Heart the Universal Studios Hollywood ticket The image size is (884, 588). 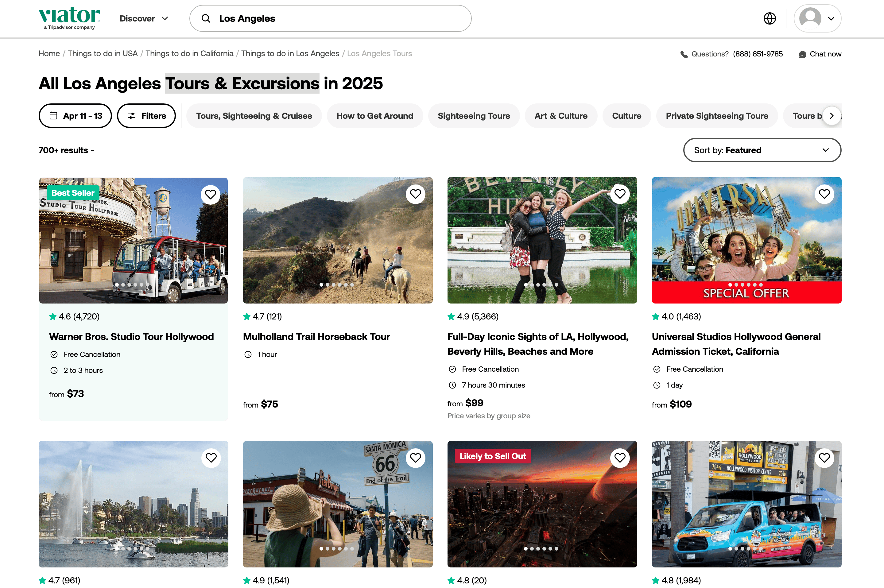pos(824,194)
